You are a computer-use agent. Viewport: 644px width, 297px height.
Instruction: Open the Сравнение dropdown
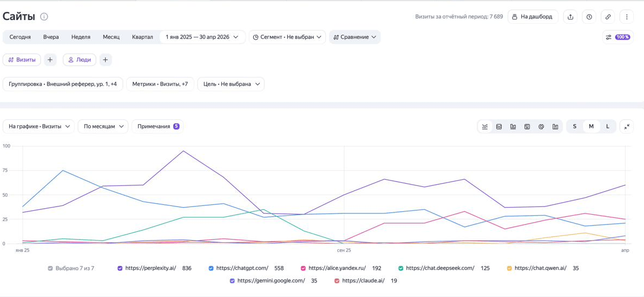tap(355, 37)
